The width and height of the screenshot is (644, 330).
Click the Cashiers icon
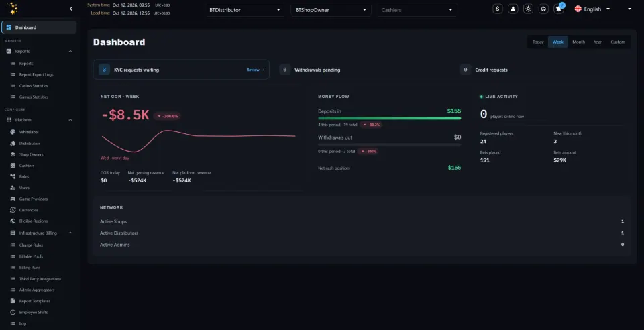[13, 166]
